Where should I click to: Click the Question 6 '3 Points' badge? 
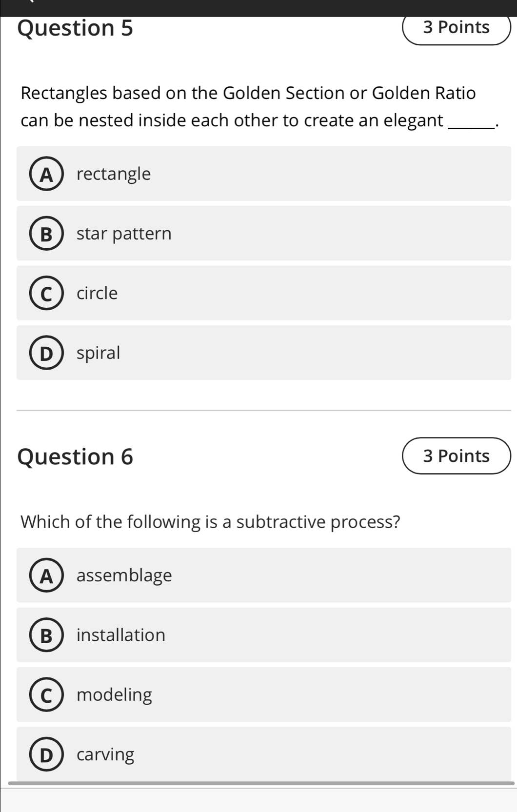pyautogui.click(x=456, y=456)
